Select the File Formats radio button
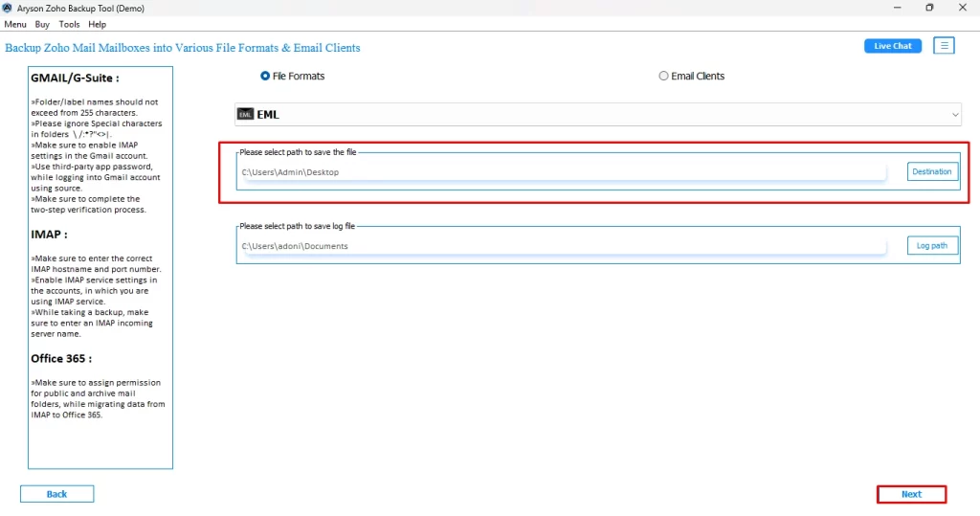Viewport: 980px width, 516px height. [265, 76]
